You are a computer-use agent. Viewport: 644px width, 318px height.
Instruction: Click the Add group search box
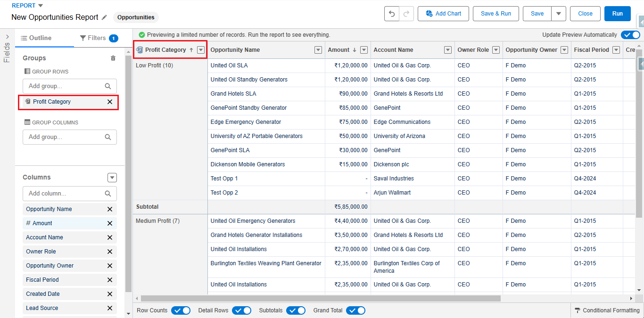[69, 86]
